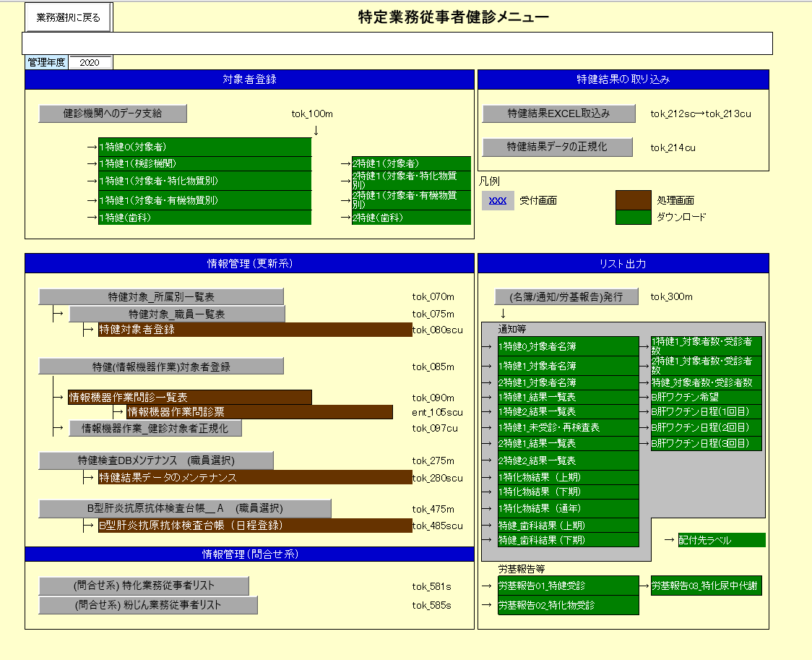Click the brown 処理画面 legend swatch
The width and height of the screenshot is (812, 660).
(634, 200)
